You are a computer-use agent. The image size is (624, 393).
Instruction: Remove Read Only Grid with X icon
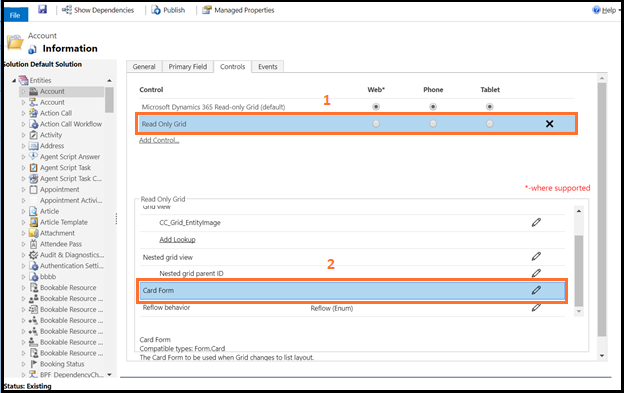pyautogui.click(x=550, y=124)
